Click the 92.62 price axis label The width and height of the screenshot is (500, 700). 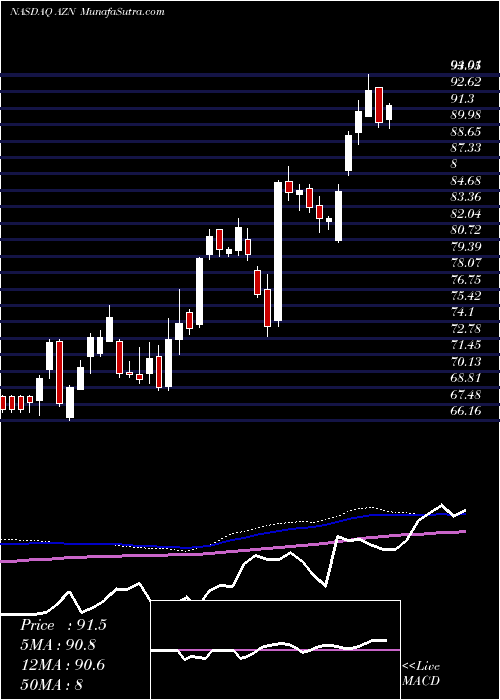coord(466,82)
